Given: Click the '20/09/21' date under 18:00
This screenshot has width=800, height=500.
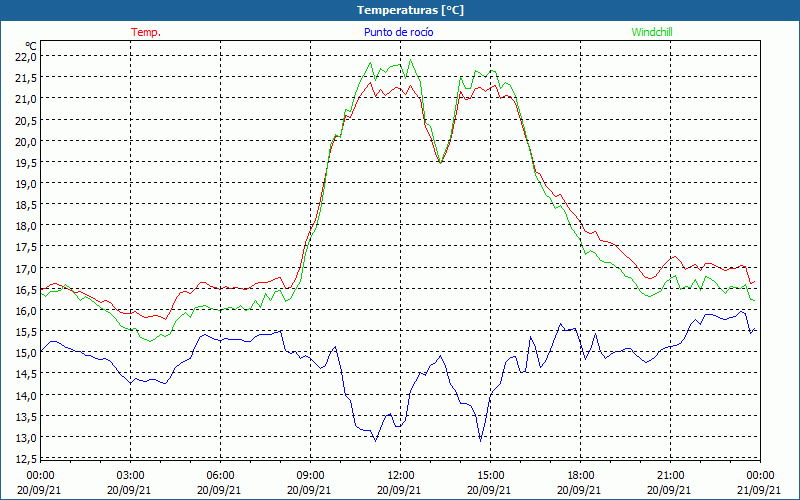Looking at the screenshot, I should pyautogui.click(x=579, y=490).
